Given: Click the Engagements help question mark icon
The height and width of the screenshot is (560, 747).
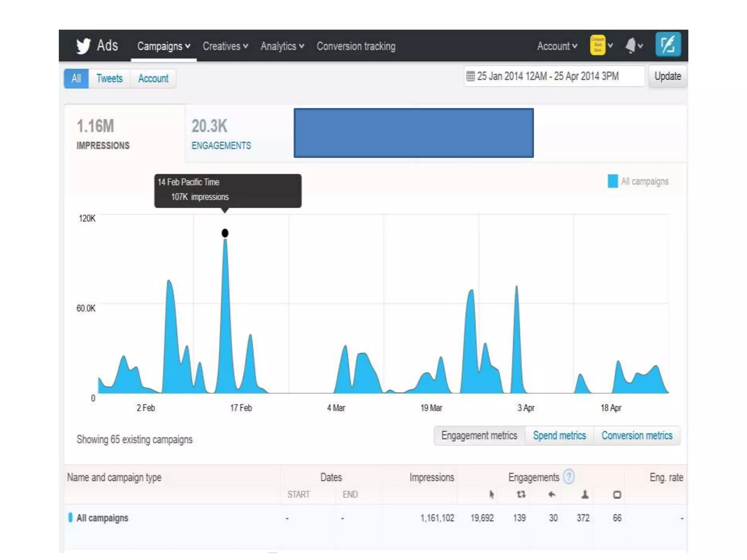Looking at the screenshot, I should coord(569,477).
